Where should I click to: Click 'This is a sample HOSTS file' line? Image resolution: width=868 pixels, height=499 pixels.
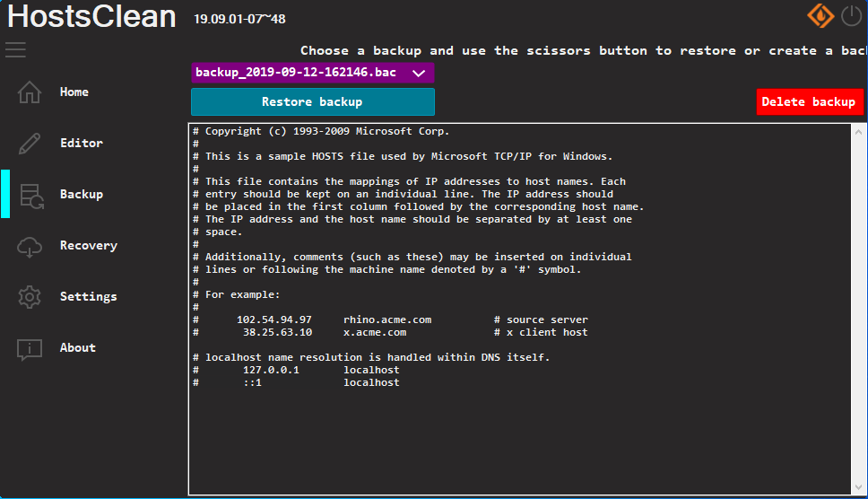click(x=403, y=156)
